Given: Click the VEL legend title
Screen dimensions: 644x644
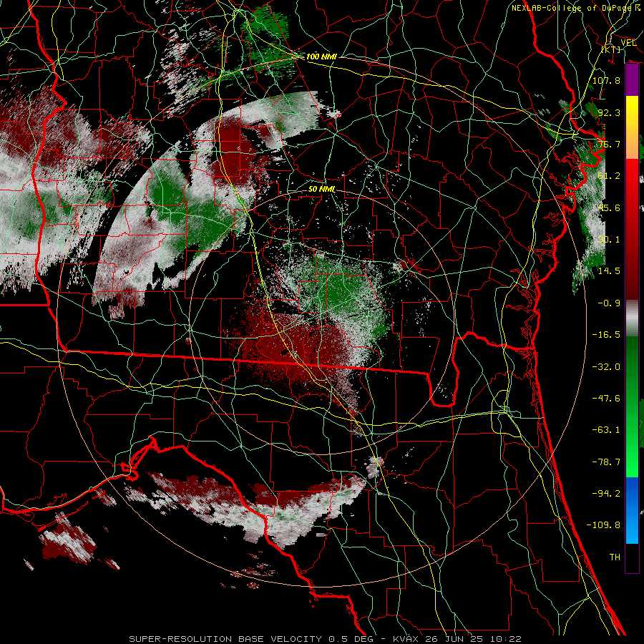Looking at the screenshot, I should point(628,43).
